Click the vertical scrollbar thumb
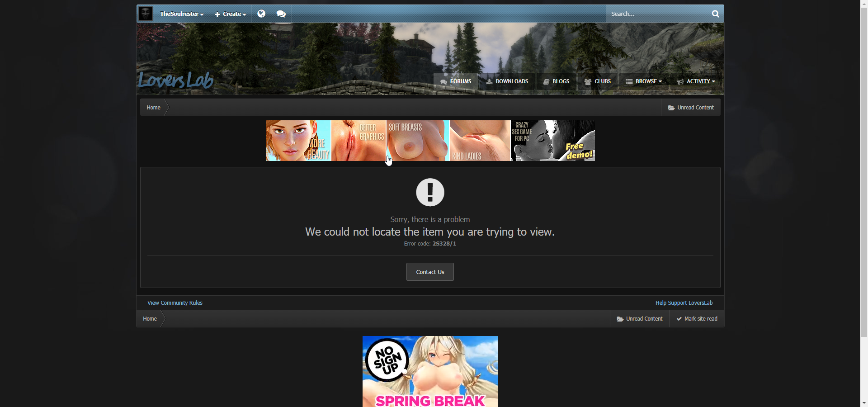The width and height of the screenshot is (868, 407). pos(864,173)
